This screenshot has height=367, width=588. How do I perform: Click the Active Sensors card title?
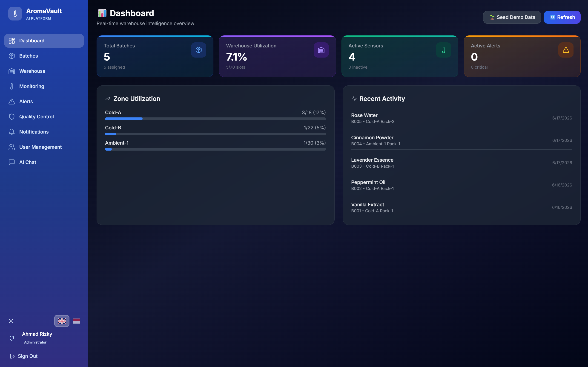click(366, 46)
